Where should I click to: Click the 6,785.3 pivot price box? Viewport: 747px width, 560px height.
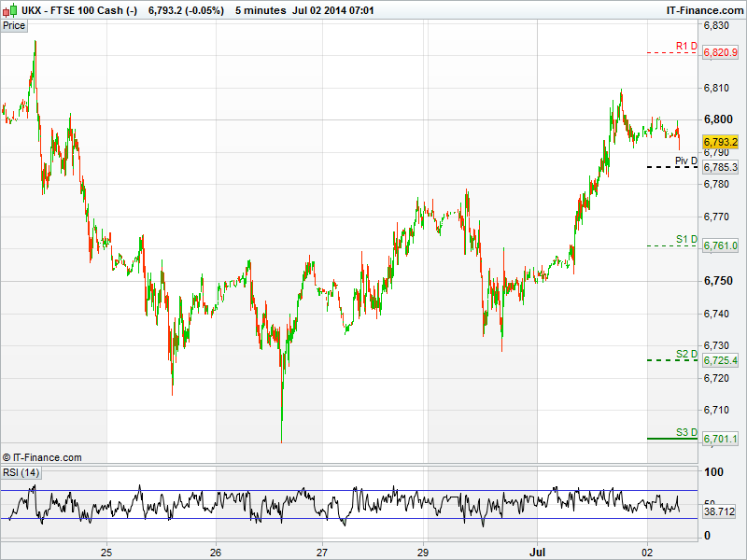coord(721,167)
